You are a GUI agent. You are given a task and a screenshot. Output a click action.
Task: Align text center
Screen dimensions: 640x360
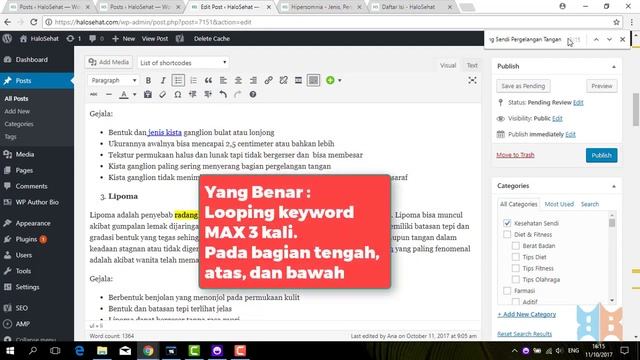point(238,80)
